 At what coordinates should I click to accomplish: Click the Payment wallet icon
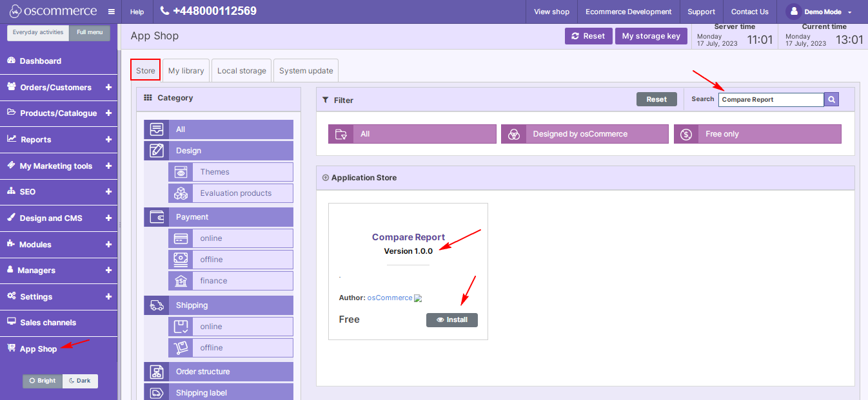click(157, 217)
